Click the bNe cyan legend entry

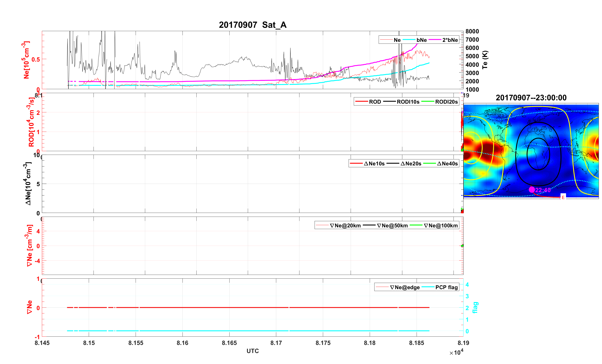421,40
